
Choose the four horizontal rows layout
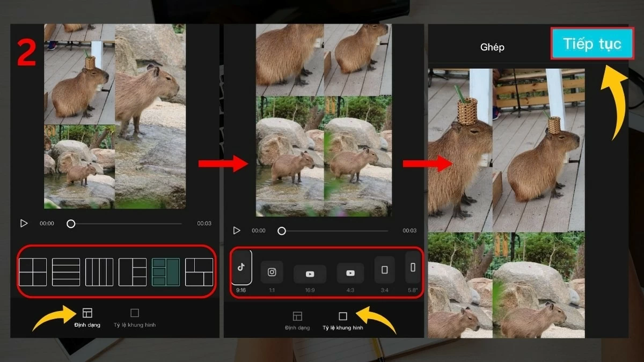(66, 272)
